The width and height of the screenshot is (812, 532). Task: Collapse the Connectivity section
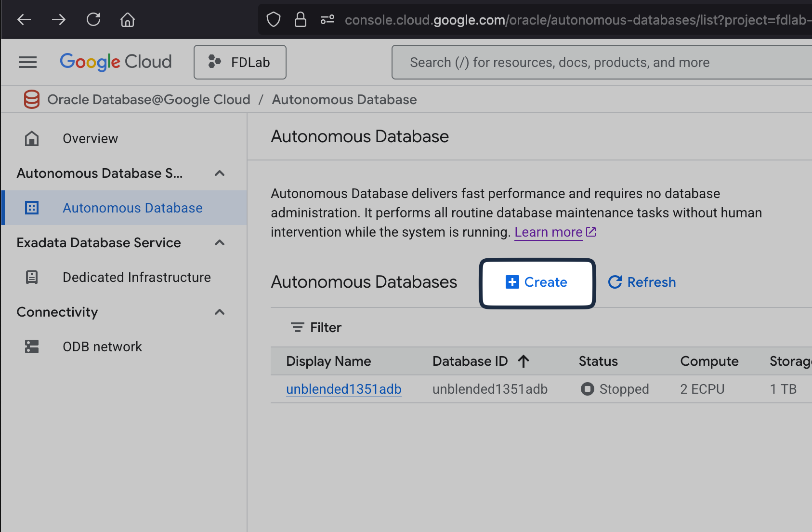(x=220, y=312)
